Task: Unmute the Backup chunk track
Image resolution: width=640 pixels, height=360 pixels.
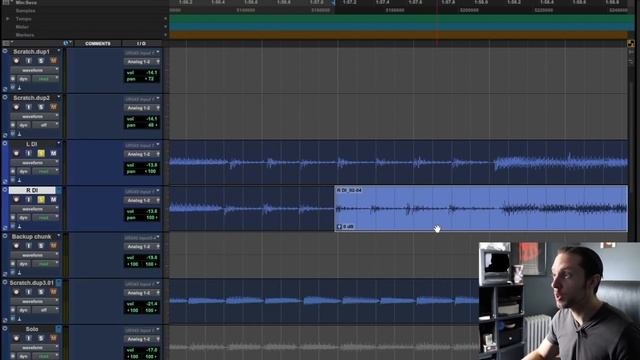Action: pos(53,246)
